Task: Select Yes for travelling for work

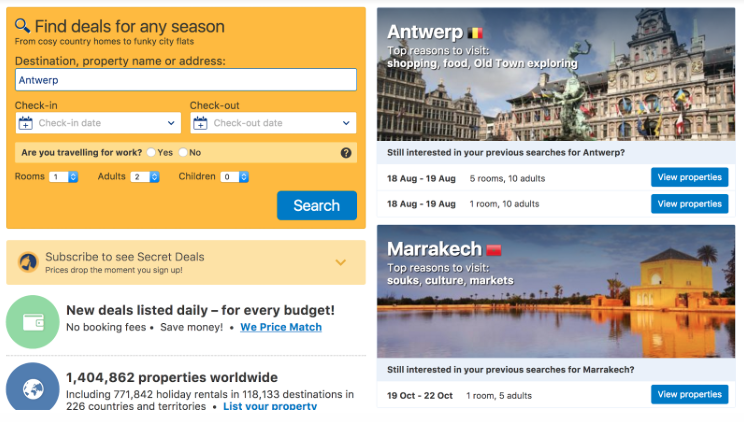Action: coord(151,153)
